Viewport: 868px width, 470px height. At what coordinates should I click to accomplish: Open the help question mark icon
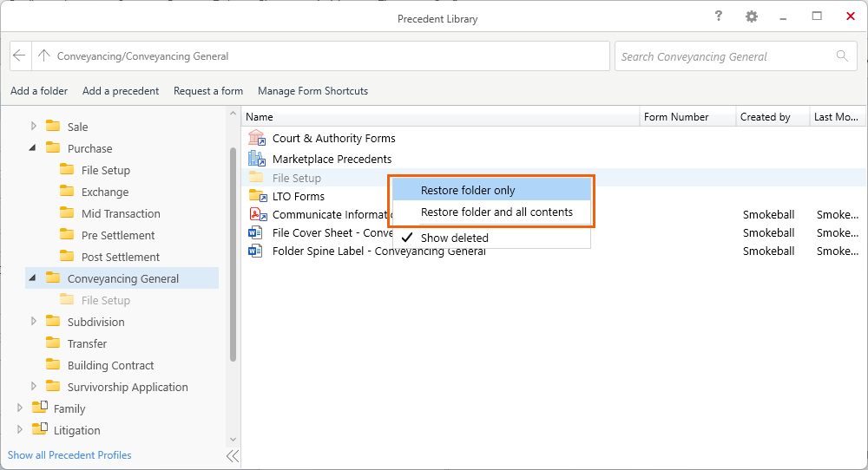719,16
